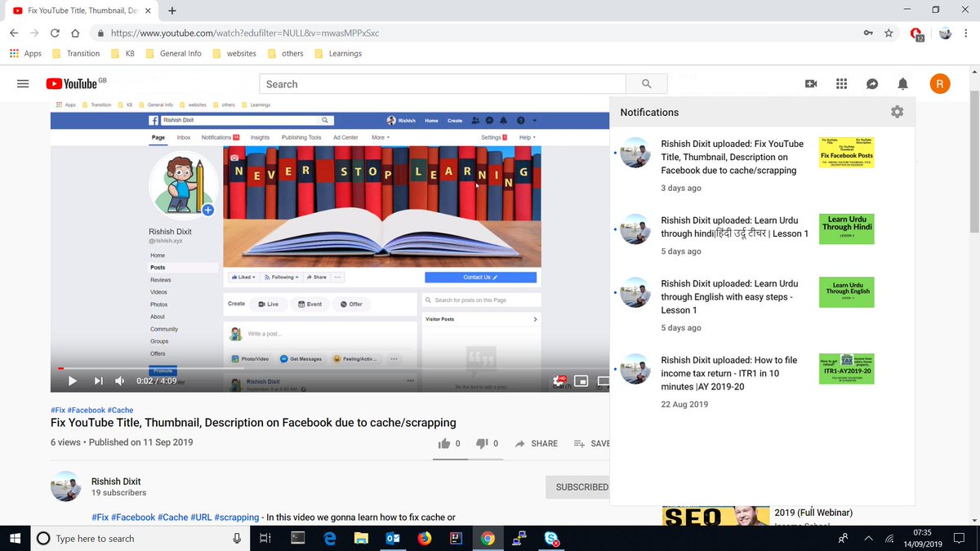Image resolution: width=980 pixels, height=551 pixels.
Task: Click the notifications bell icon
Action: pos(902,84)
